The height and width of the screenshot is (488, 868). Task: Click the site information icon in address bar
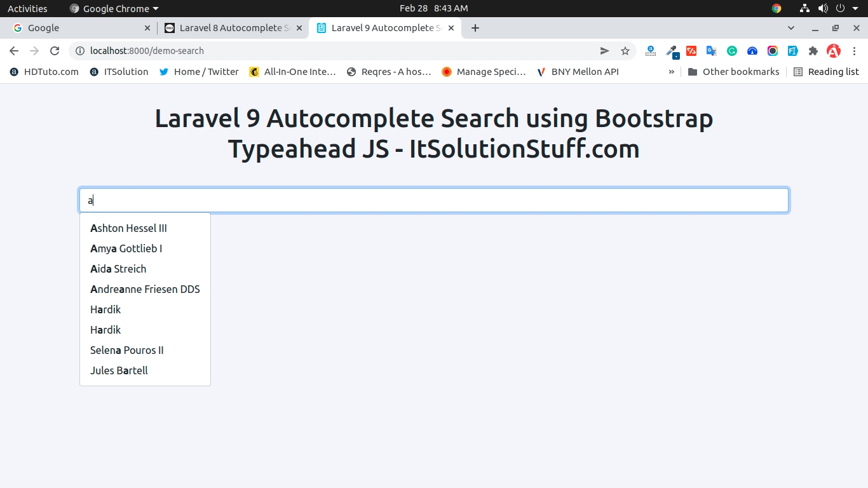coord(80,51)
